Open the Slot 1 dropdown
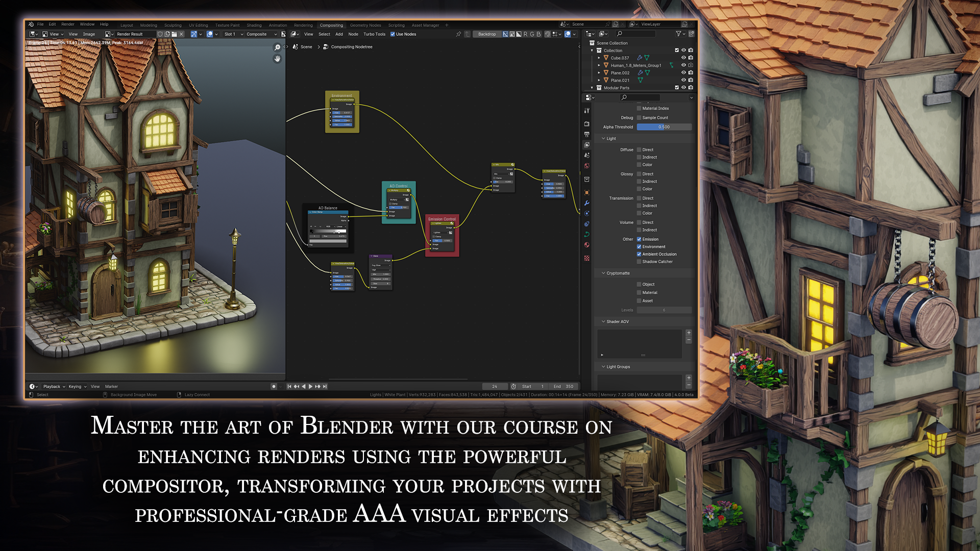Viewport: 980px width, 551px height. click(x=233, y=34)
